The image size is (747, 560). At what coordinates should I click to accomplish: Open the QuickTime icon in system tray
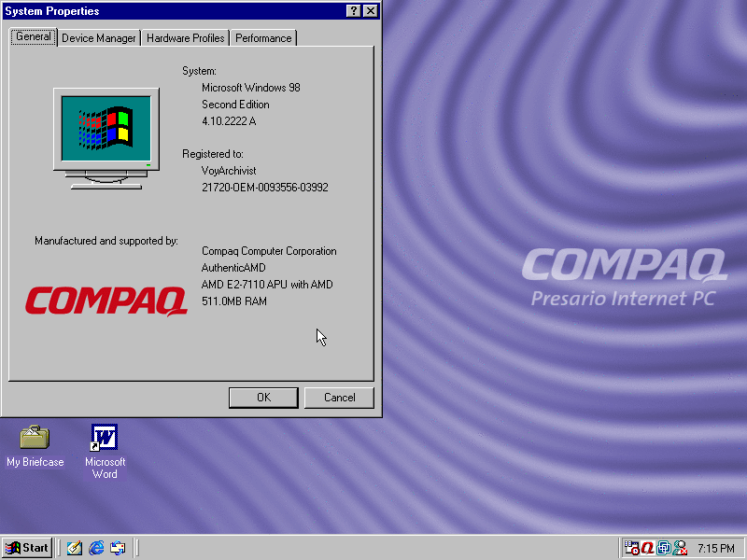(648, 548)
